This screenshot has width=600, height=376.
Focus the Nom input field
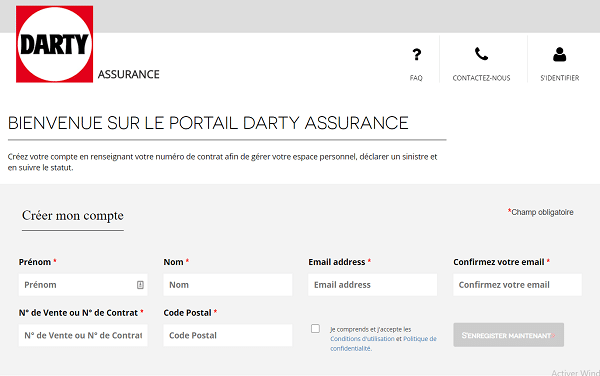coord(228,285)
